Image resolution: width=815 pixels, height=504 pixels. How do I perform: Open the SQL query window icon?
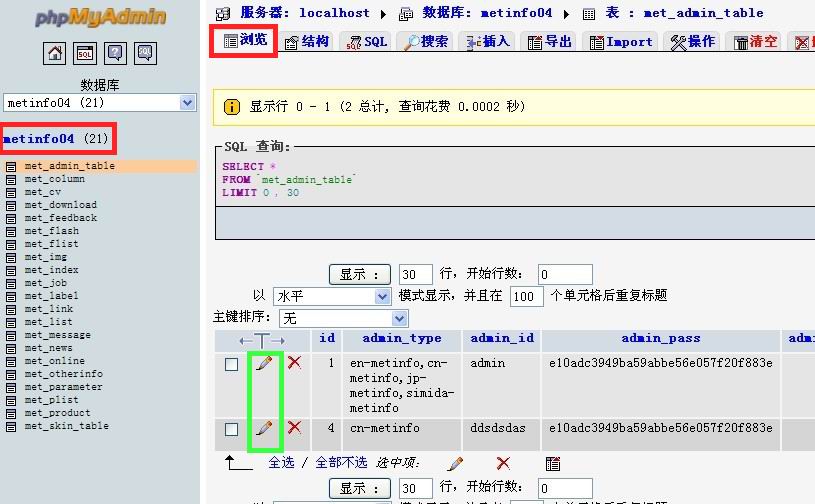(85, 53)
